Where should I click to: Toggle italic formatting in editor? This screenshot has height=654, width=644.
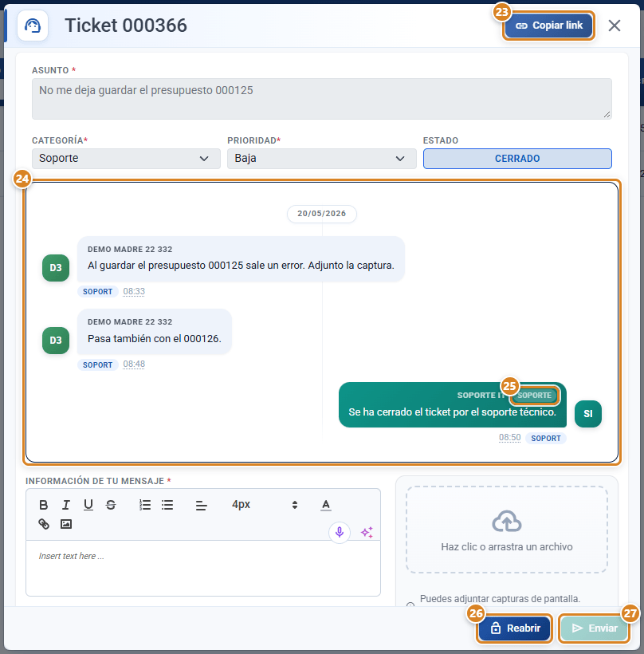coord(66,505)
